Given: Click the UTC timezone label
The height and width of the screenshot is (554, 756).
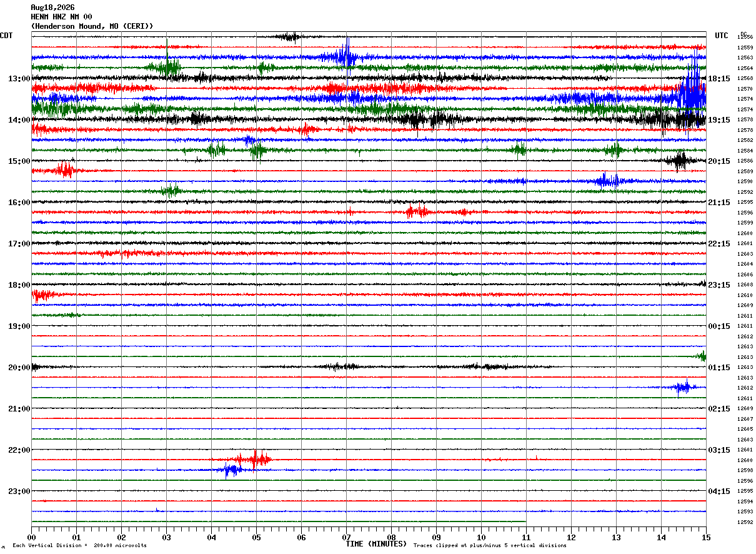Looking at the screenshot, I should point(722,36).
